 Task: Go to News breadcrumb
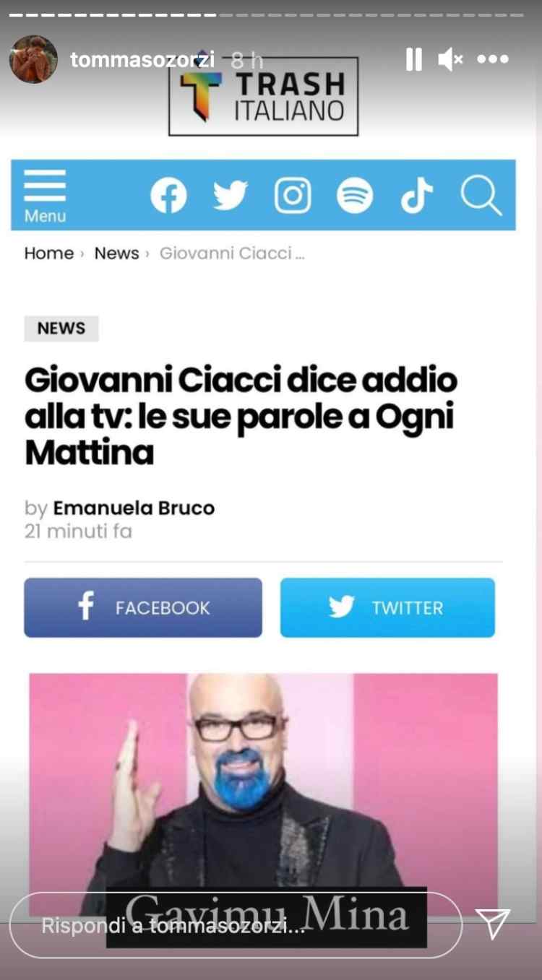(x=116, y=253)
